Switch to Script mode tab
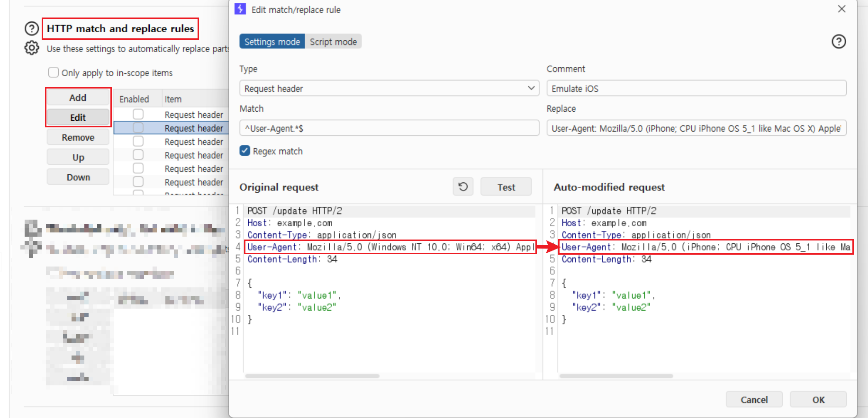Viewport: 868px width, 418px height. [333, 42]
